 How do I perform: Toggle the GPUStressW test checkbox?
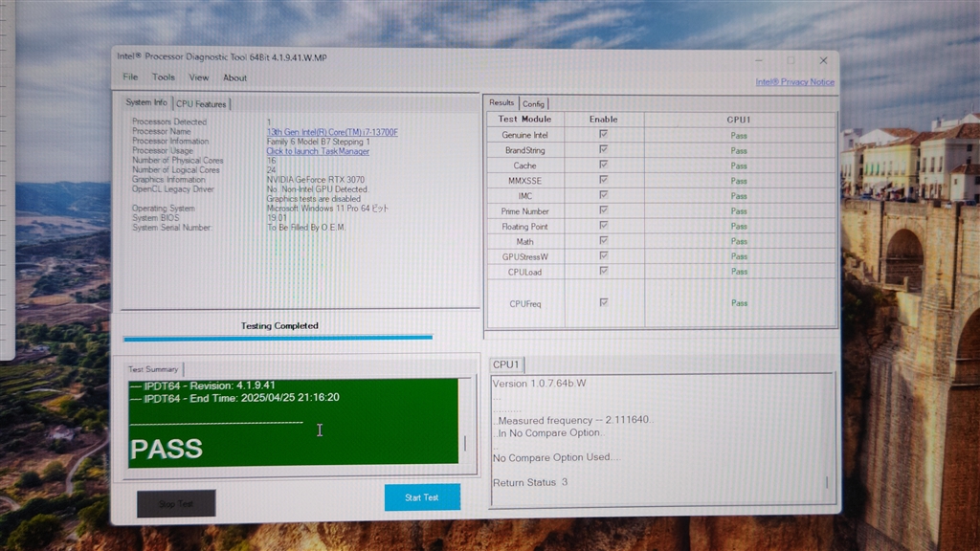point(603,255)
